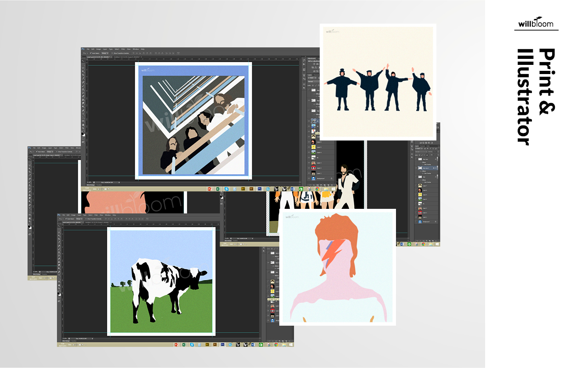This screenshot has width=588, height=368.
Task: Select Rectangular Marquee tool in cow window
Action: tap(59, 229)
